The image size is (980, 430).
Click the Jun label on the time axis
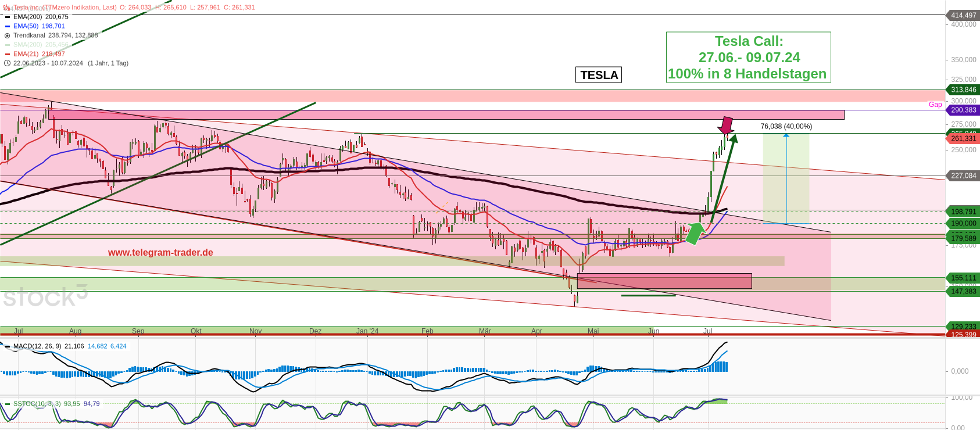[654, 331]
